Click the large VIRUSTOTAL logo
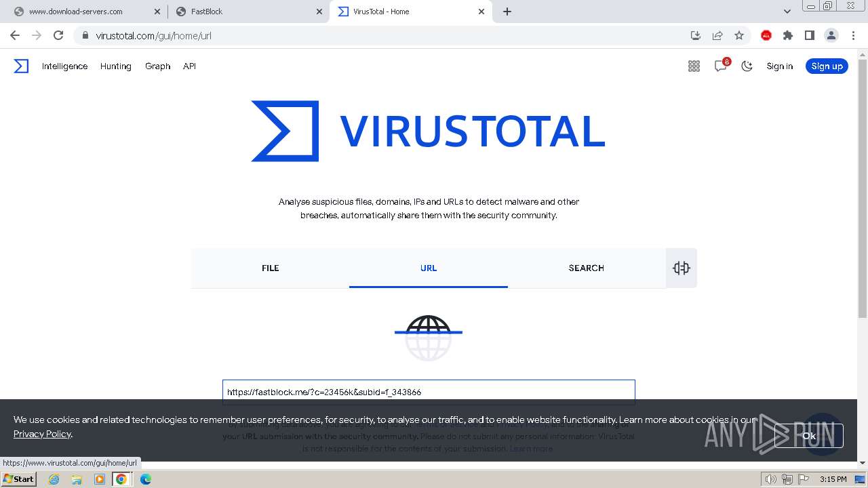This screenshot has width=868, height=488. pyautogui.click(x=429, y=131)
